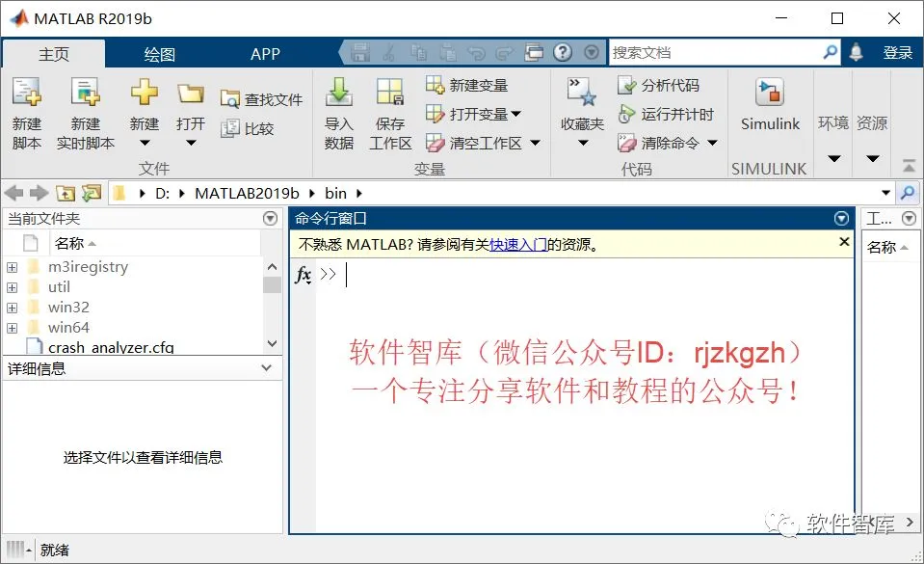The height and width of the screenshot is (564, 924).
Task: Click the quick access toolbar options arrow
Action: (x=592, y=52)
